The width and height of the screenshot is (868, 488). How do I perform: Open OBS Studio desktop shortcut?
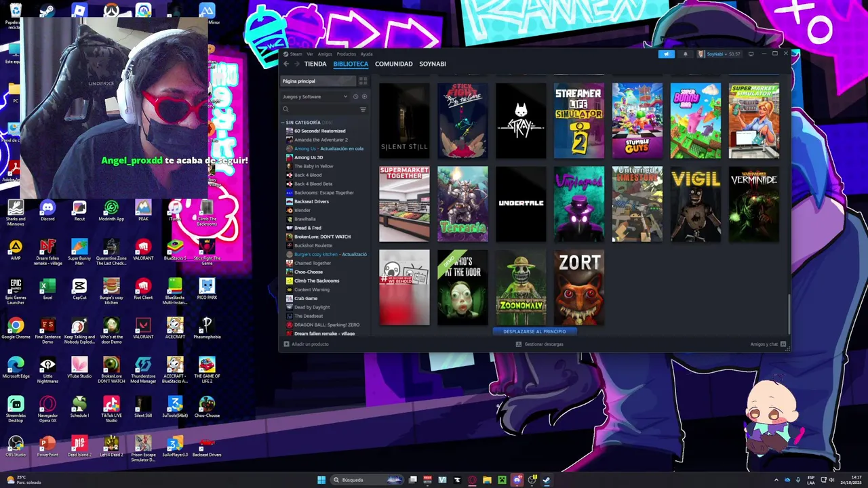[x=16, y=447]
